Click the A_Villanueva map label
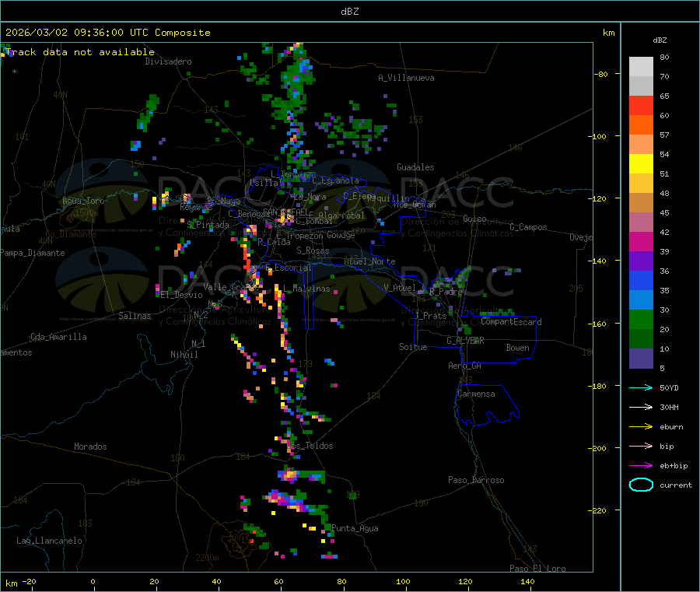This screenshot has height=592, width=700. 406,78
